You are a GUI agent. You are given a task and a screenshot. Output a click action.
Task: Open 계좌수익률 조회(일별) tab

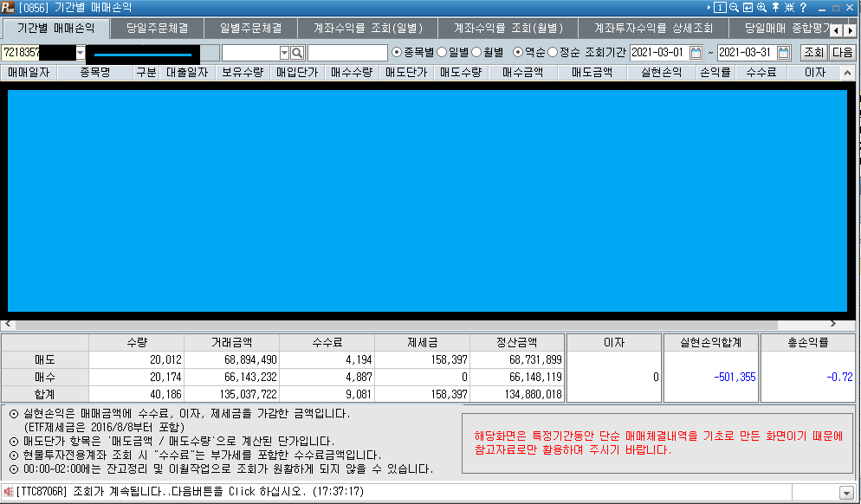point(368,29)
